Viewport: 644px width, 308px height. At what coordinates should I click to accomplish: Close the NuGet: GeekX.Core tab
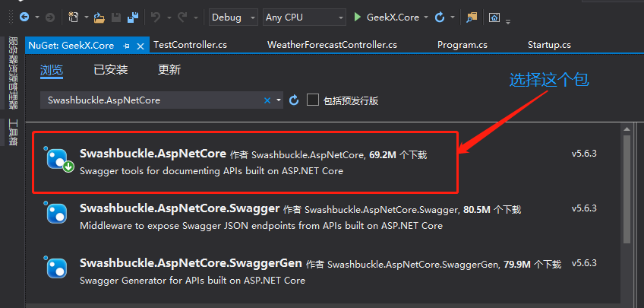point(140,46)
